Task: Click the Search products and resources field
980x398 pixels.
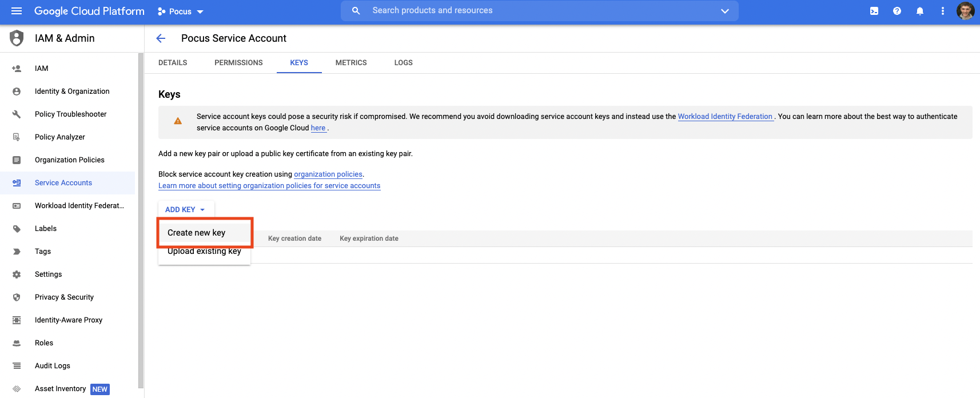Action: [539, 11]
